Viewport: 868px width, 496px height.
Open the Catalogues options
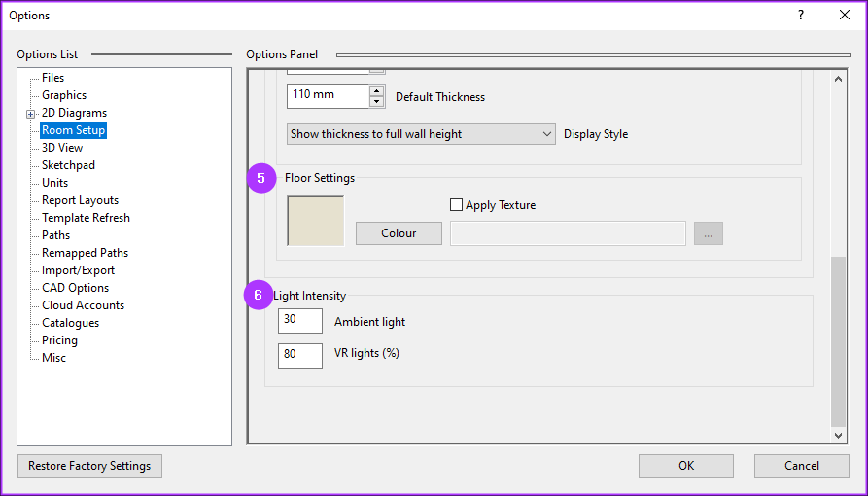(x=70, y=323)
